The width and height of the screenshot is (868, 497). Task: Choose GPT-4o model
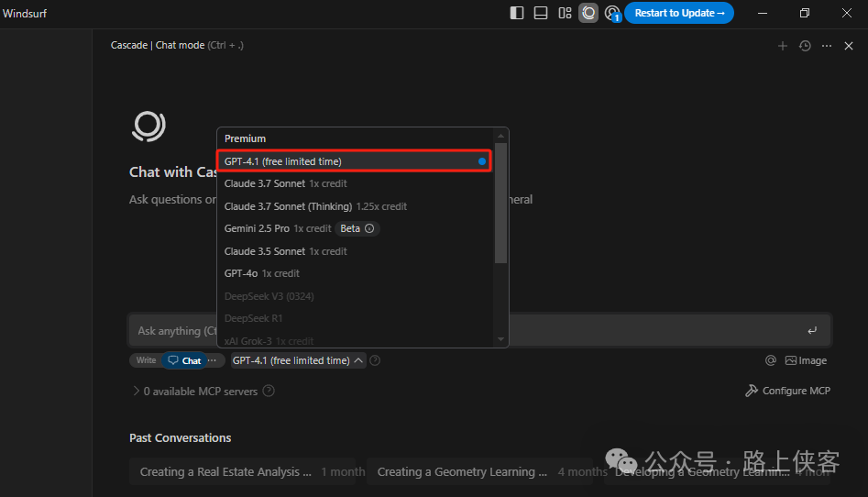click(355, 273)
